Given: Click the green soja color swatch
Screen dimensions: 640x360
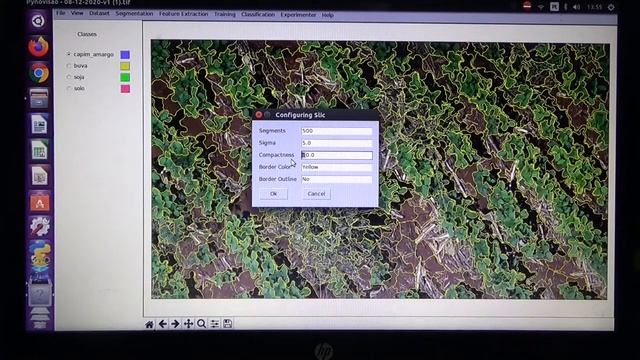Looking at the screenshot, I should click(x=125, y=77).
